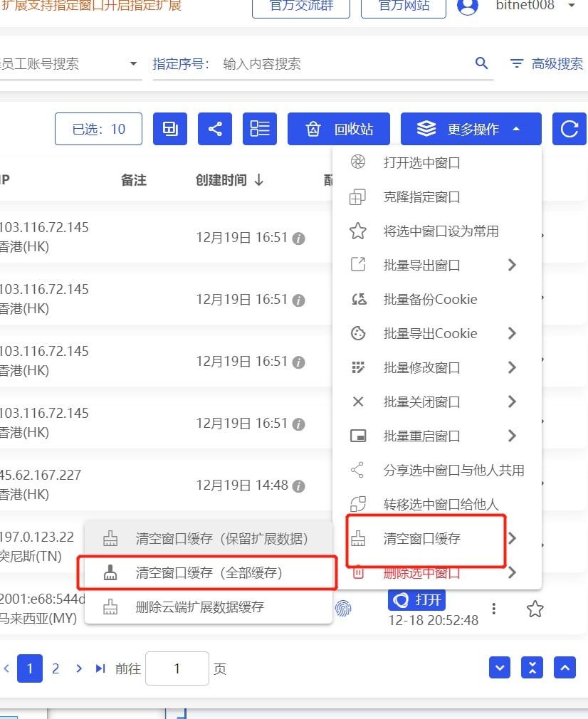
Task: Click the save layout icon button
Action: point(169,129)
